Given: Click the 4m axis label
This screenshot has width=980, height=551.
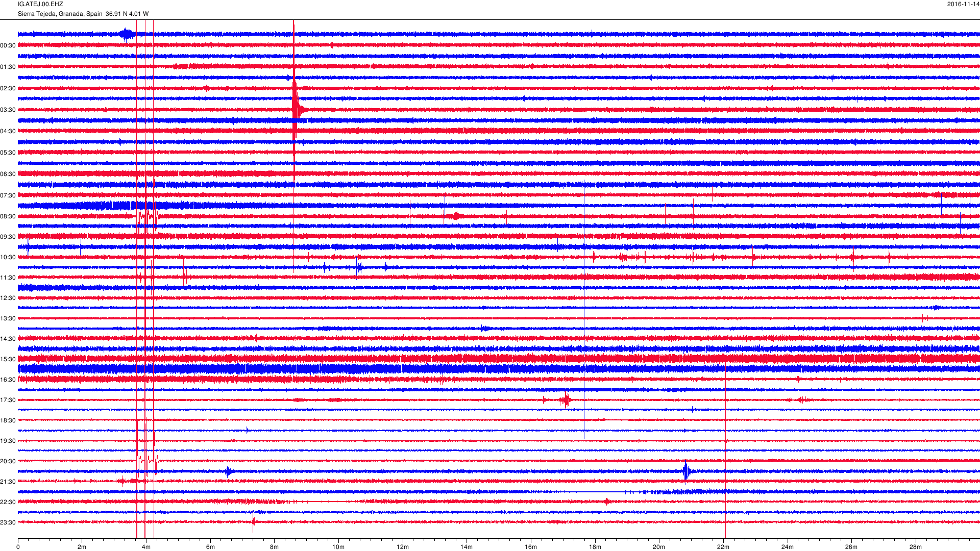Looking at the screenshot, I should (146, 547).
